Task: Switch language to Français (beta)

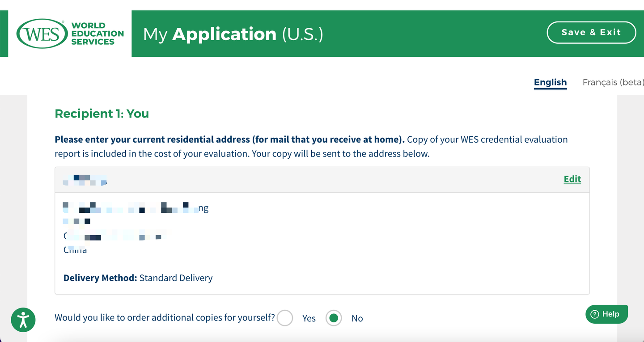Action: point(613,82)
